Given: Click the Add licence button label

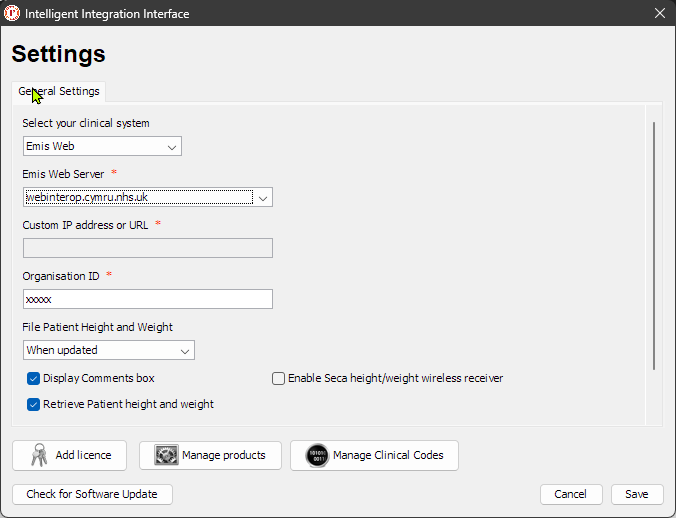Looking at the screenshot, I should click(83, 455).
